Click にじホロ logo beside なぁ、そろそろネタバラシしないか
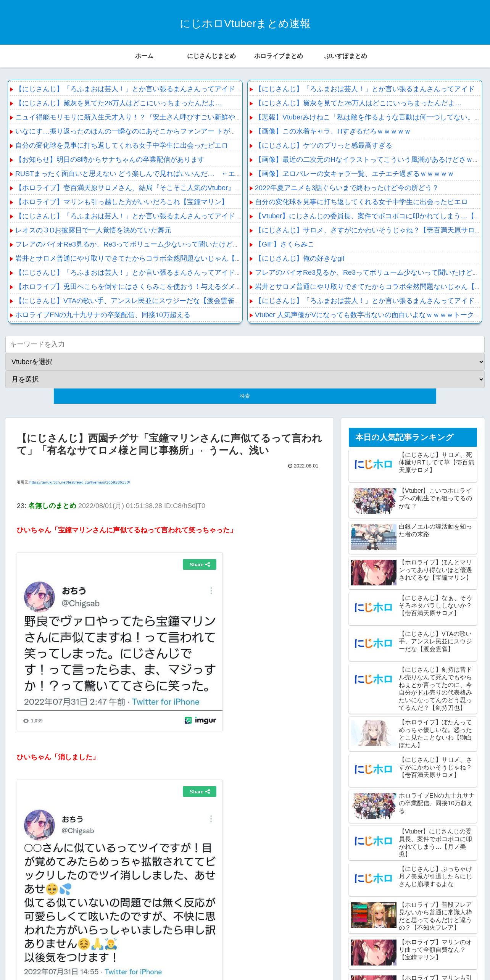The width and height of the screenshot is (490, 980). click(374, 608)
